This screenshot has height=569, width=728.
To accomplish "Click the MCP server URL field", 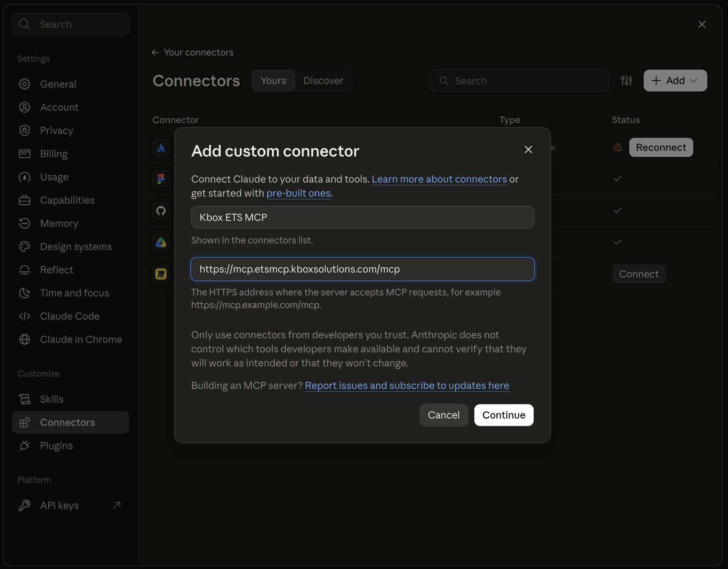I will [x=363, y=269].
